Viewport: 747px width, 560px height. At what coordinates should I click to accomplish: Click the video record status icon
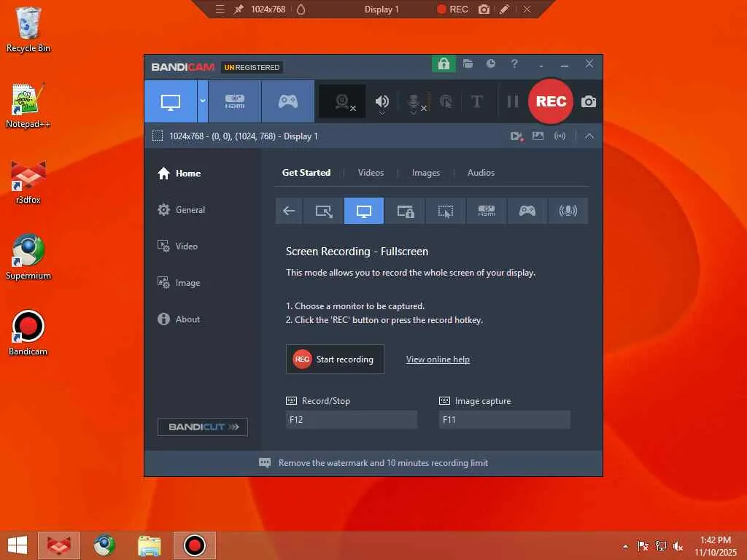click(x=516, y=136)
